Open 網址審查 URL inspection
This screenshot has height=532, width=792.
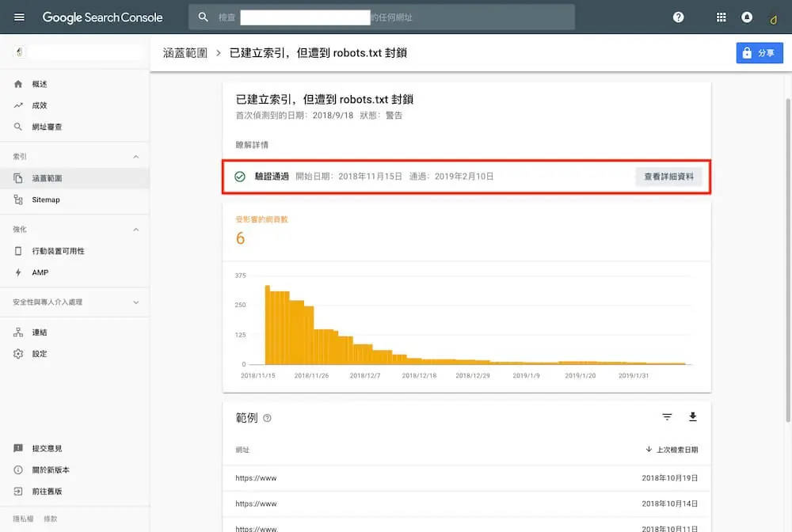tap(74, 127)
